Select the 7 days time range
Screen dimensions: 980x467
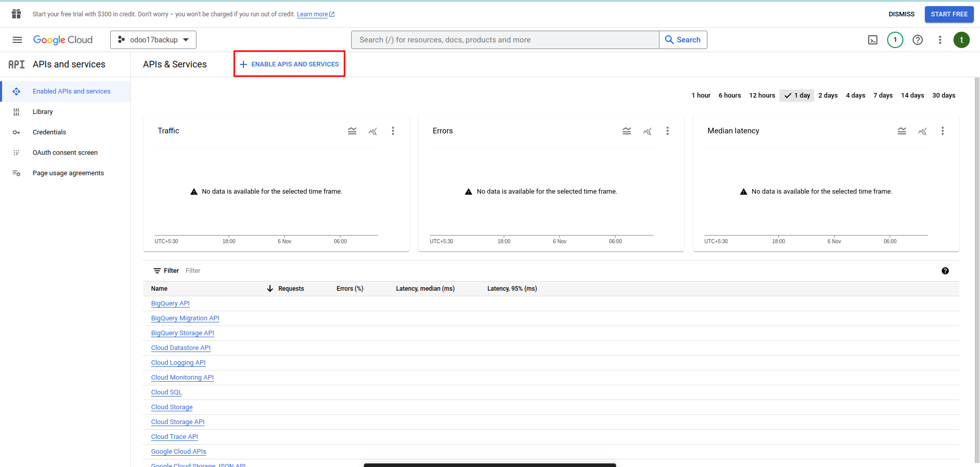(x=883, y=96)
